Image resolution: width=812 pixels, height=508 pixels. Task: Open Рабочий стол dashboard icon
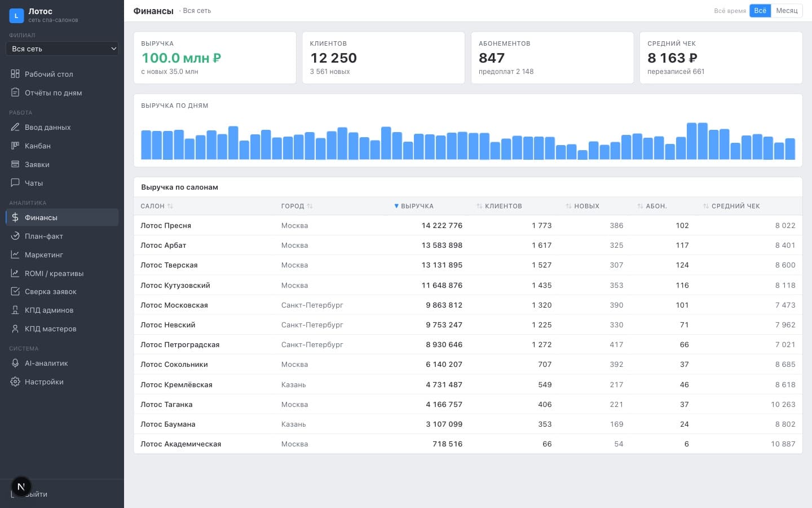click(15, 74)
